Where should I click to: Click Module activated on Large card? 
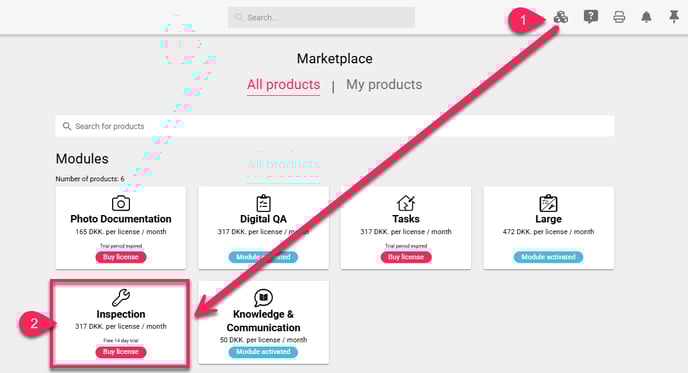click(x=548, y=257)
